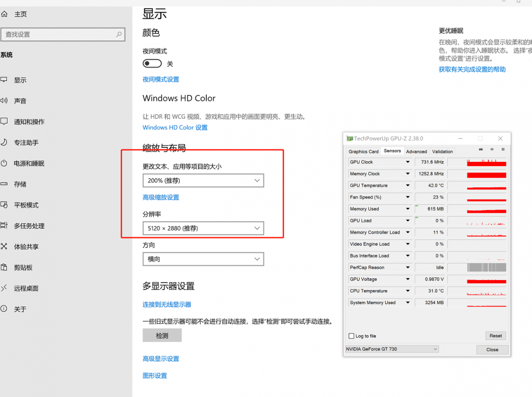Click the Get help link on the right
The width and height of the screenshot is (532, 397).
tap(472, 70)
